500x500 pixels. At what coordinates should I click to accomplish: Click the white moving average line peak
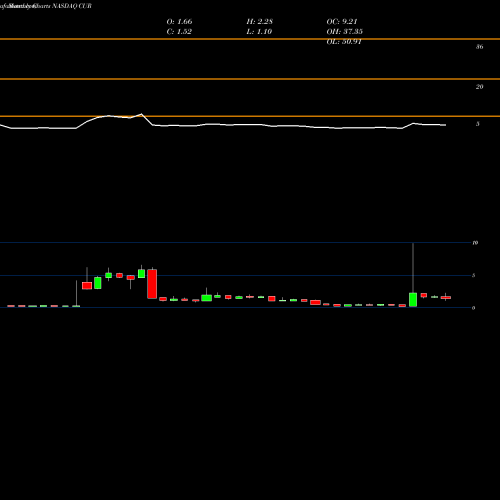141,114
